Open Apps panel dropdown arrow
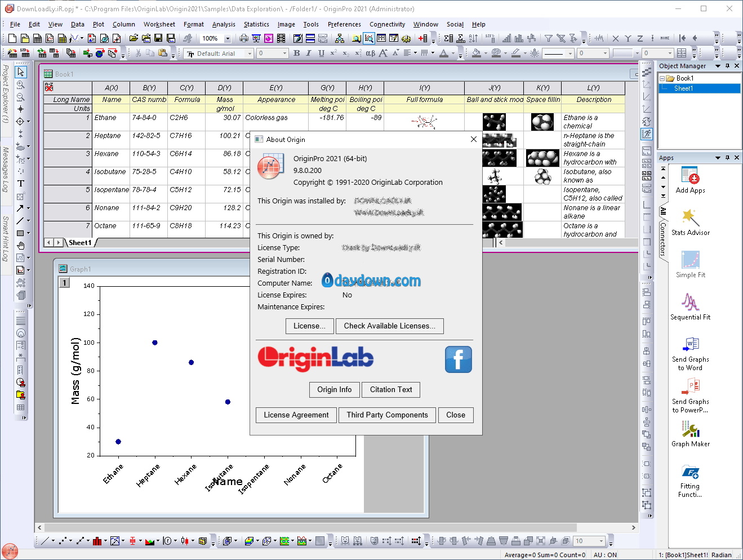The image size is (743, 560). 718,158
